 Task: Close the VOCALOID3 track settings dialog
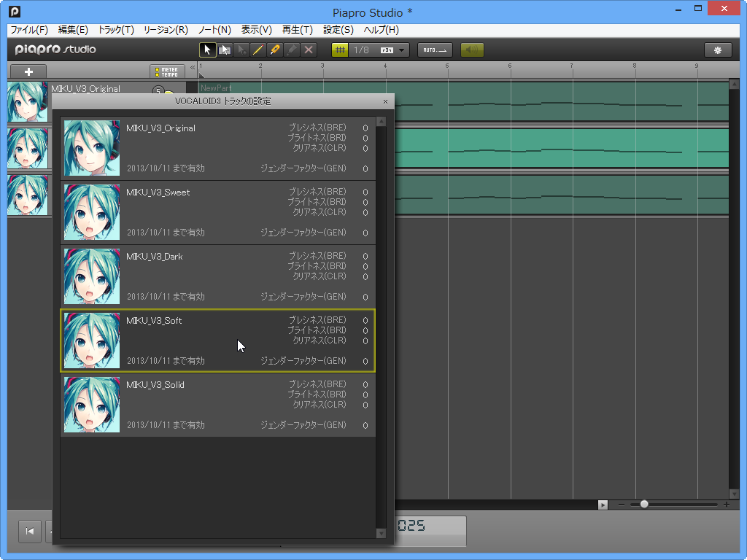(x=385, y=101)
